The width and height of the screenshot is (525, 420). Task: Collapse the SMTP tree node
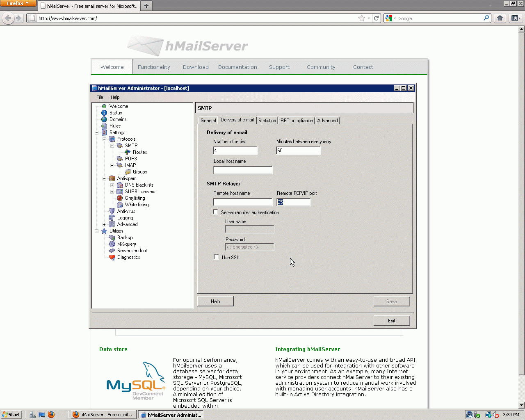[112, 146]
